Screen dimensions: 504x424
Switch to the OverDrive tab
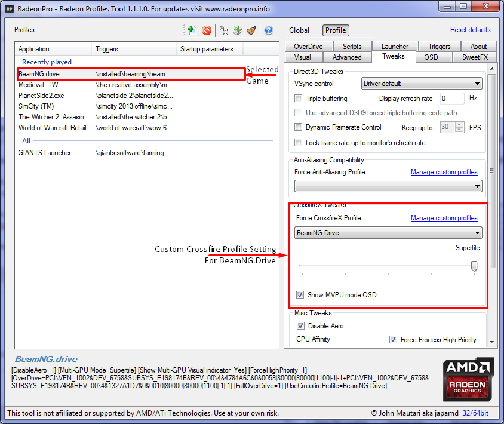(x=309, y=47)
